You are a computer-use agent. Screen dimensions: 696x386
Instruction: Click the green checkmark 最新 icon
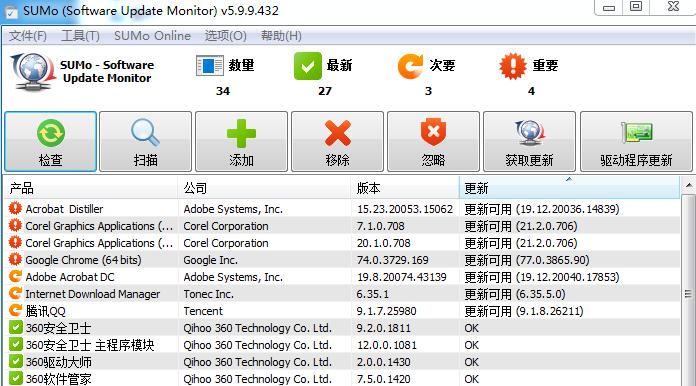coord(308,66)
